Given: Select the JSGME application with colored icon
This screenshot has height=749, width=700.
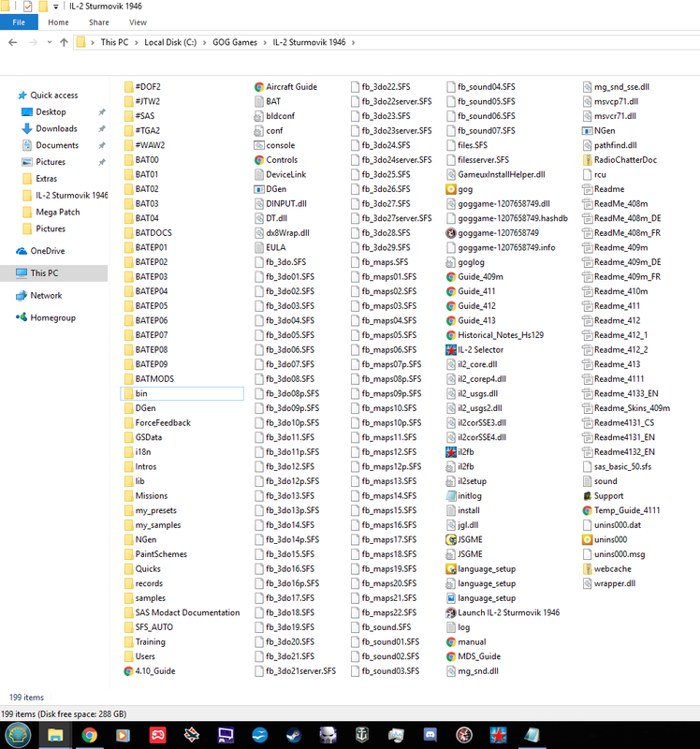Looking at the screenshot, I should [x=464, y=539].
